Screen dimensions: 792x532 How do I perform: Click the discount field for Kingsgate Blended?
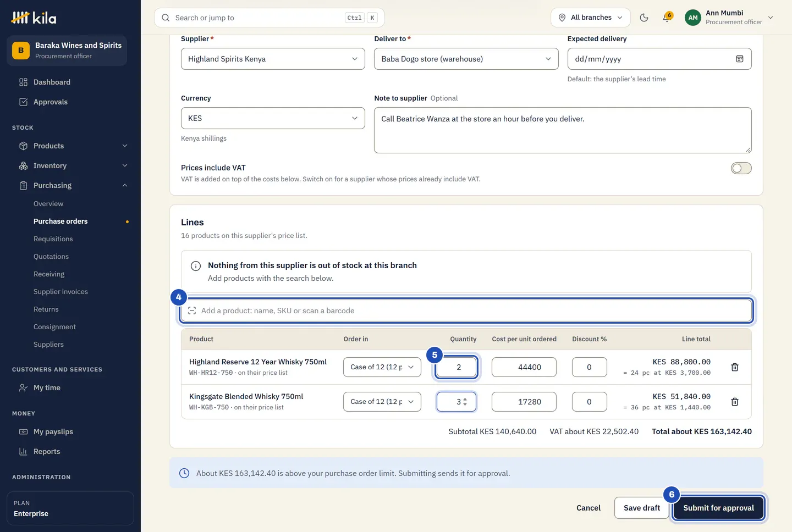(x=589, y=402)
